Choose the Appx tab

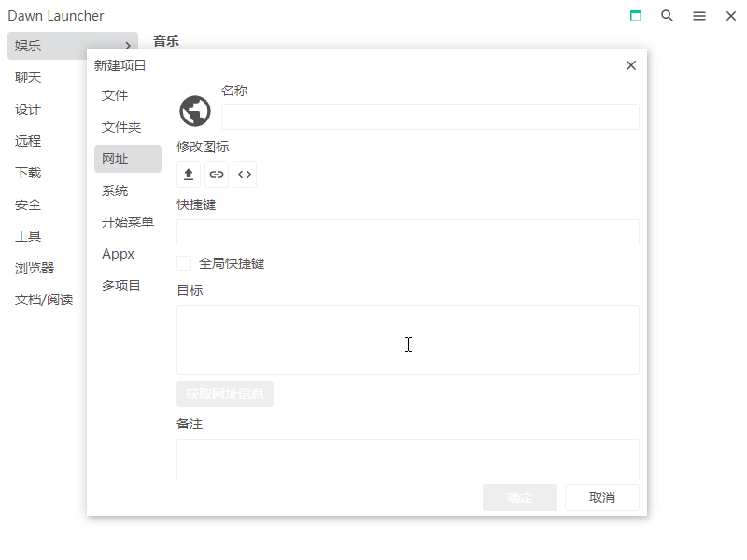point(119,254)
